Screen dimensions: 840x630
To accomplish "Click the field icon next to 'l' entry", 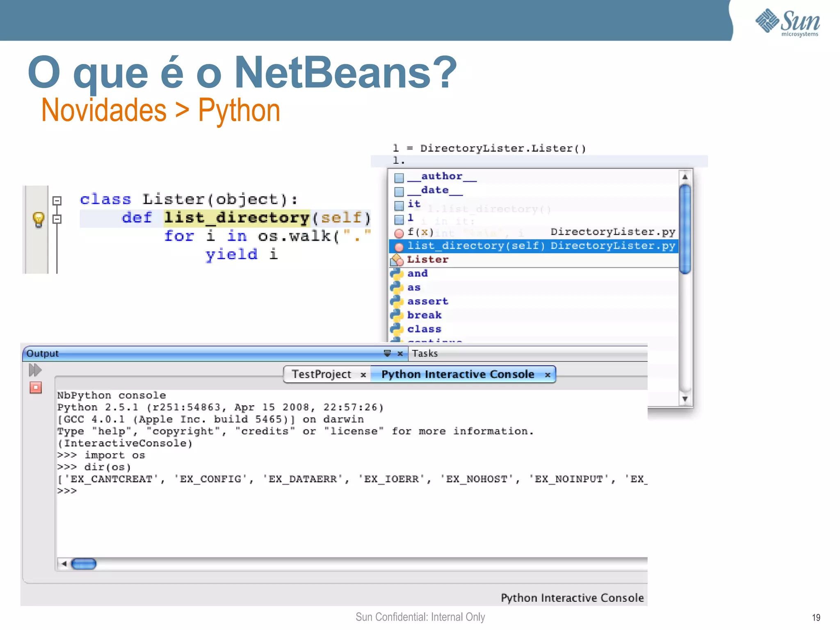I will click(399, 219).
